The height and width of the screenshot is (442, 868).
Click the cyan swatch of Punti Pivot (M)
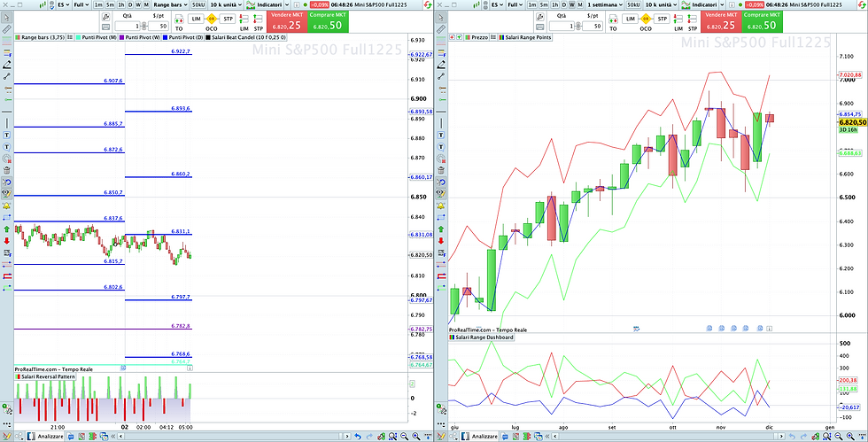[78, 37]
